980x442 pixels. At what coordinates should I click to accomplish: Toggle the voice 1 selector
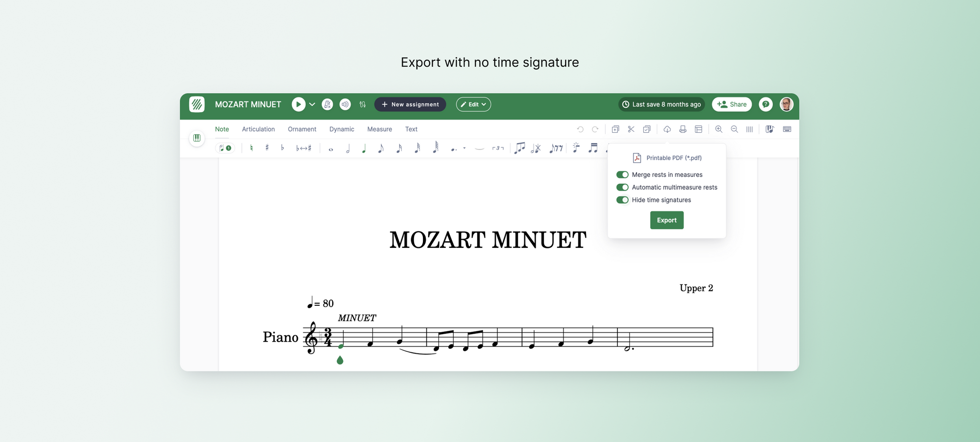pyautogui.click(x=225, y=148)
